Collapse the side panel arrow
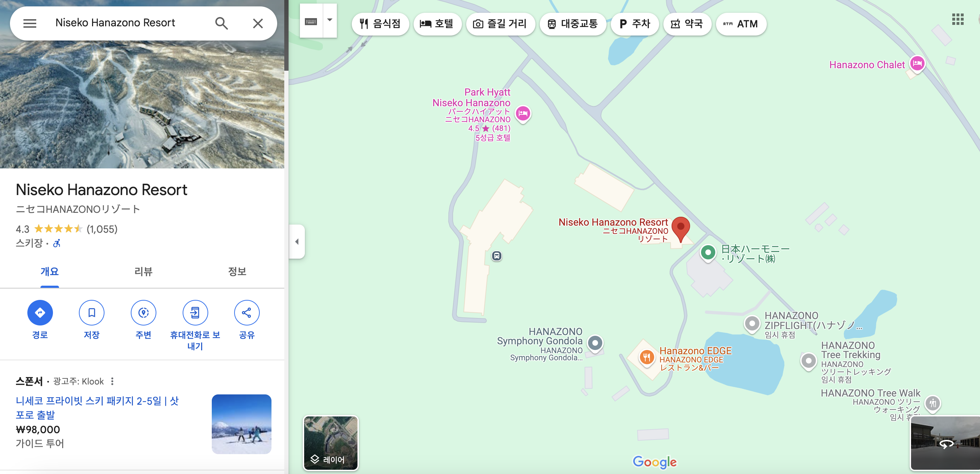The image size is (980, 474). pos(297,242)
